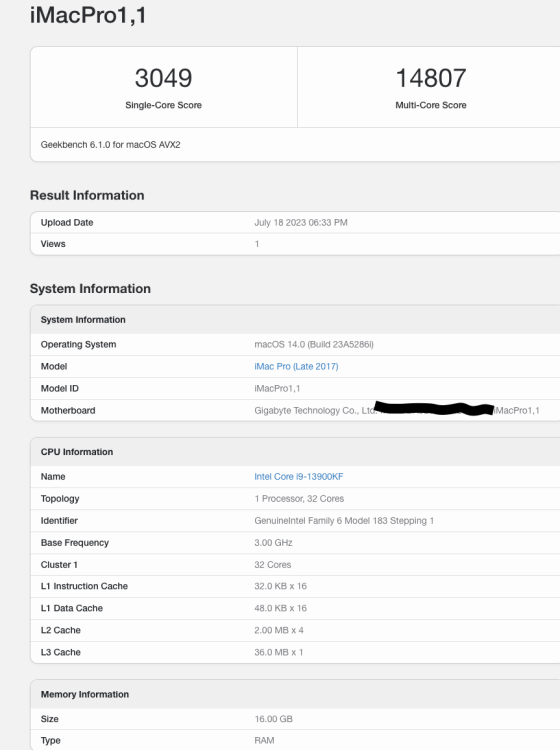Click the System Information table header
This screenshot has height=750, width=560.
point(83,320)
